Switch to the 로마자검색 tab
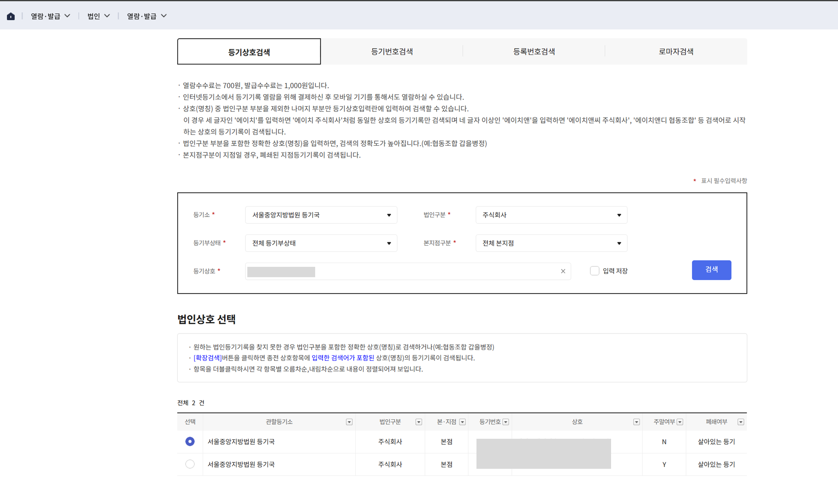Viewport: 838px width, 504px height. tap(676, 52)
